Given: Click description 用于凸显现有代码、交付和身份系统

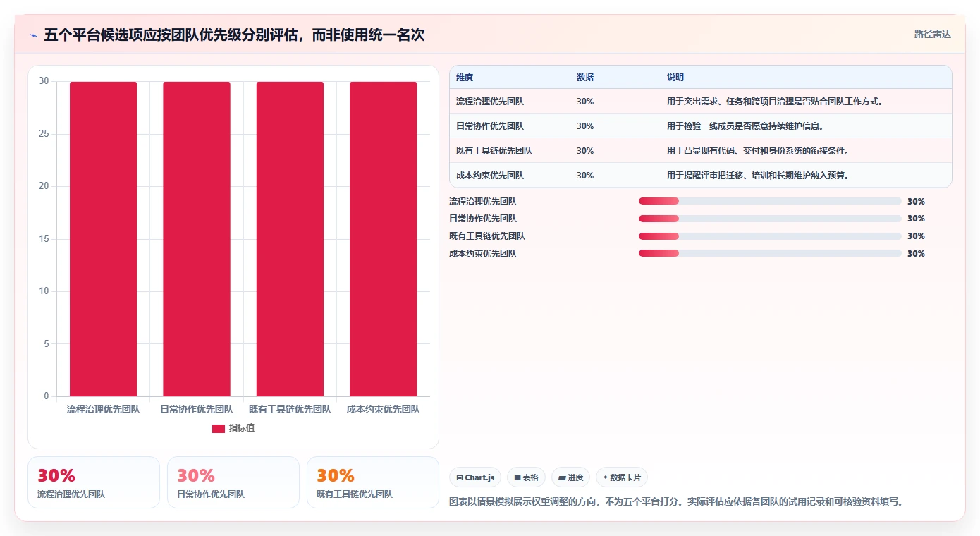Looking at the screenshot, I should click(x=758, y=151).
